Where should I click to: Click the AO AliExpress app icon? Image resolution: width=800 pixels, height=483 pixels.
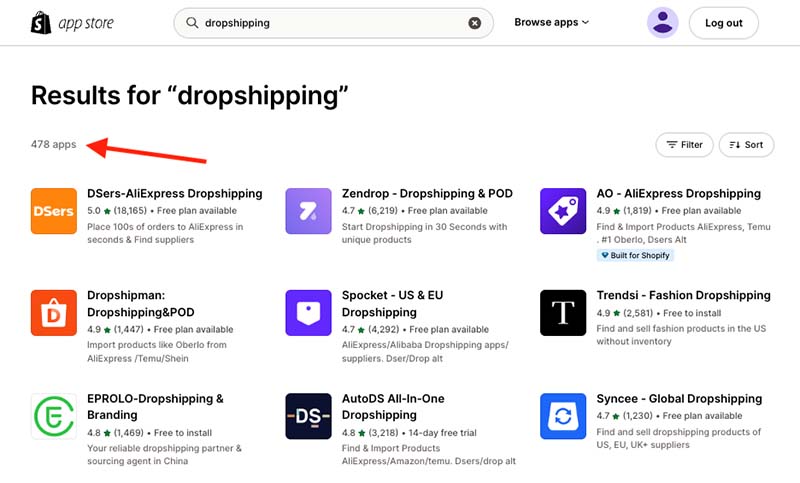pyautogui.click(x=563, y=211)
